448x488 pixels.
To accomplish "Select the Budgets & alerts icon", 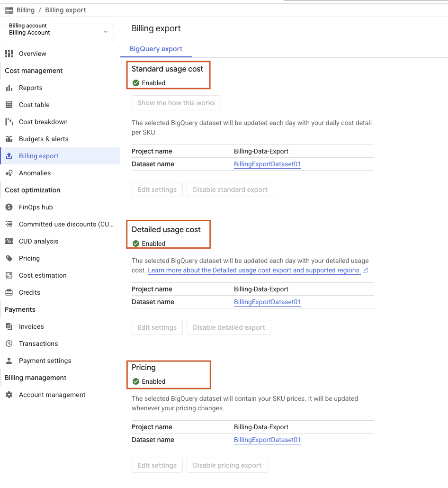I will point(9,139).
